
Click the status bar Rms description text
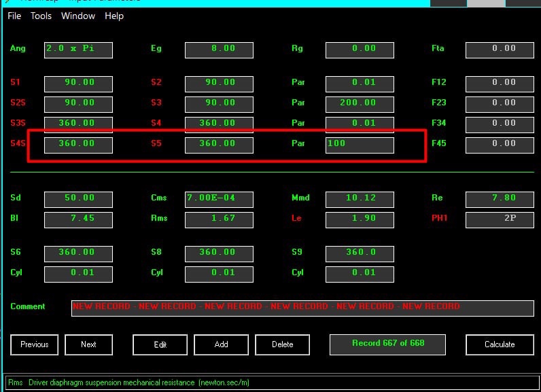(x=128, y=382)
